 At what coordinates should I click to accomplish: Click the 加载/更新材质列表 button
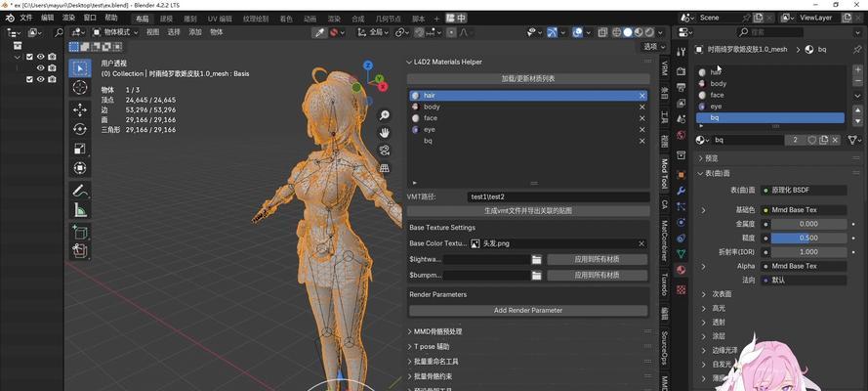(528, 78)
